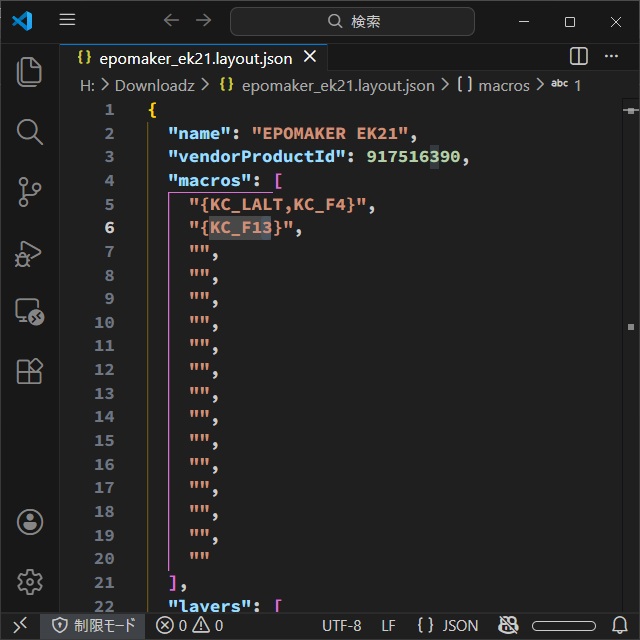
Task: Open the Accounts menu icon
Action: pyautogui.click(x=30, y=521)
